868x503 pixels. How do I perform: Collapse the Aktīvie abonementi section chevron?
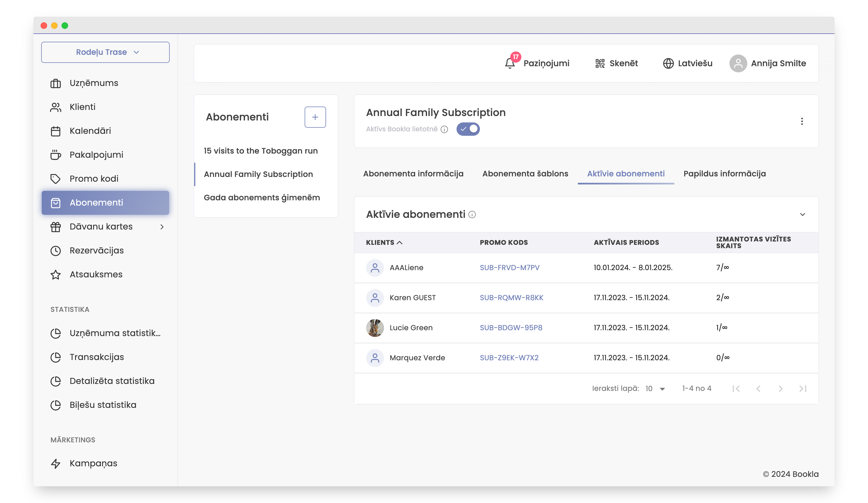point(802,214)
